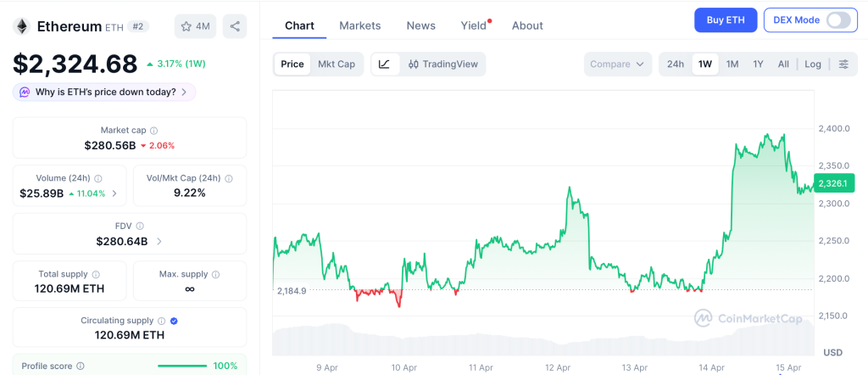The height and width of the screenshot is (375, 868).
Task: Expand Volume (24h) details chevron
Action: tap(114, 193)
